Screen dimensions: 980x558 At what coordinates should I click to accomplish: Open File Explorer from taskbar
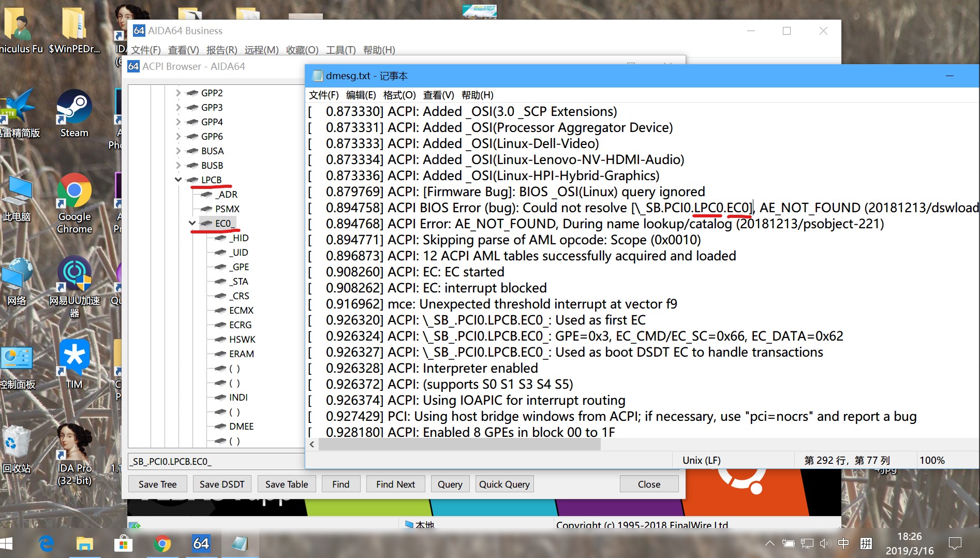pyautogui.click(x=84, y=544)
